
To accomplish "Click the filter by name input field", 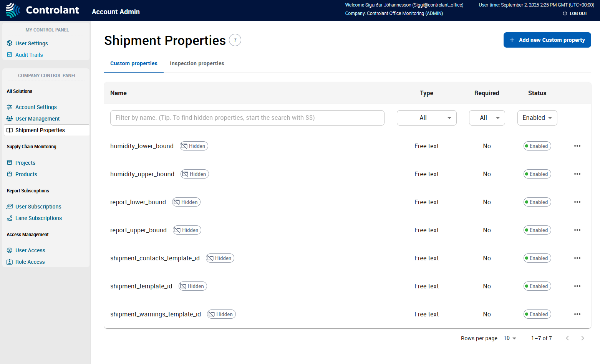I will (247, 118).
